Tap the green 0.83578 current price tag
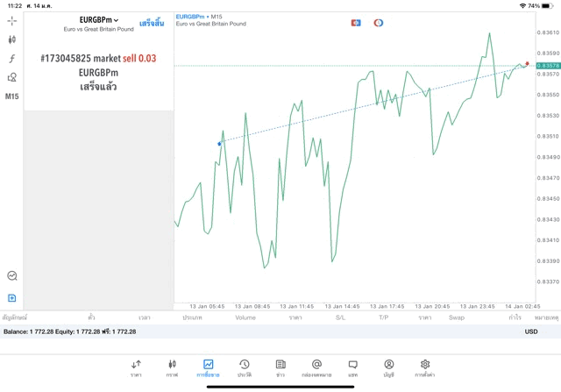Viewport: 561px width, 392px height. pyautogui.click(x=548, y=66)
